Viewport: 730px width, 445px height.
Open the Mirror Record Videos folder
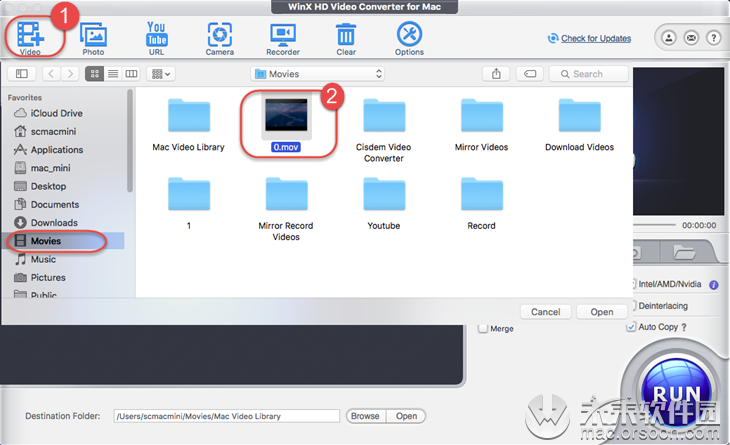pos(286,194)
